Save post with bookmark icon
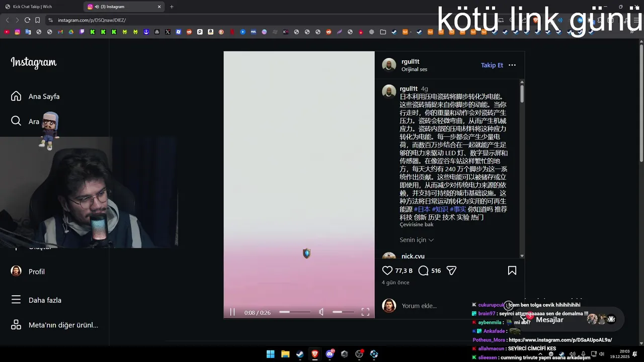 512,270
